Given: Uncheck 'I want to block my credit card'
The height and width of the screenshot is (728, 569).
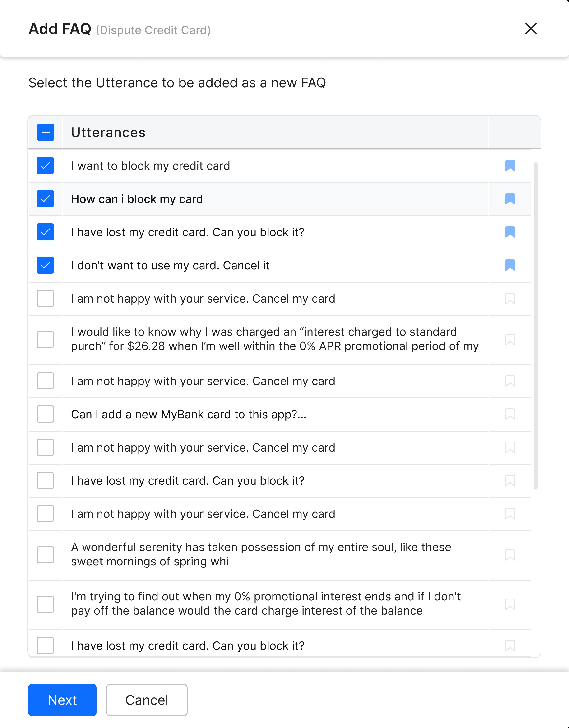Looking at the screenshot, I should tap(45, 166).
